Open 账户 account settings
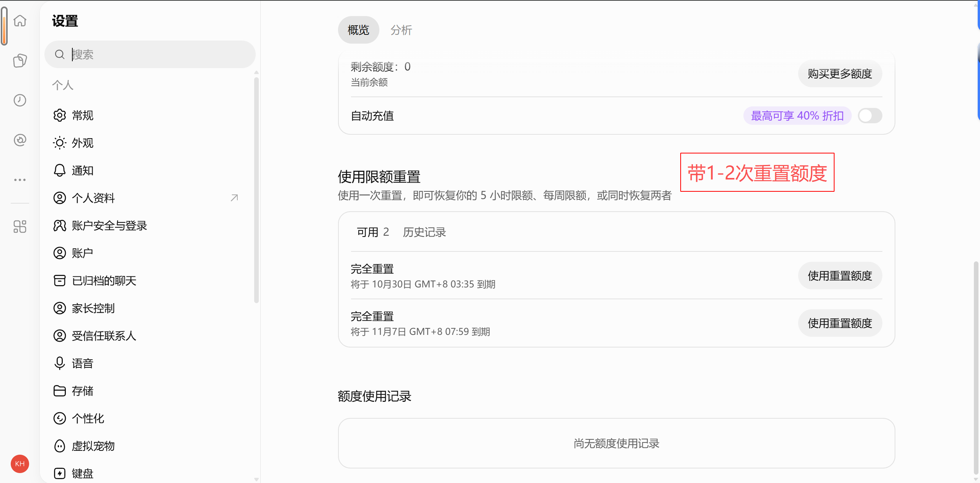Viewport: 980px width, 483px height. pos(149,253)
